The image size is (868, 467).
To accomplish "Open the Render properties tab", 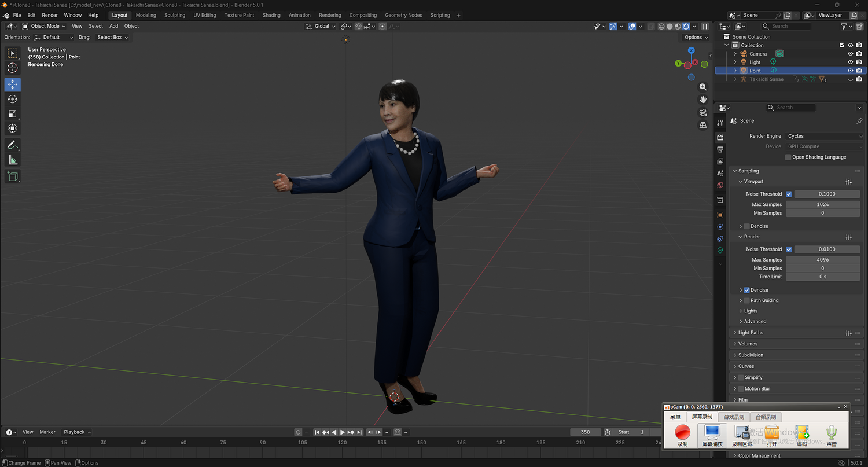I will 720,138.
